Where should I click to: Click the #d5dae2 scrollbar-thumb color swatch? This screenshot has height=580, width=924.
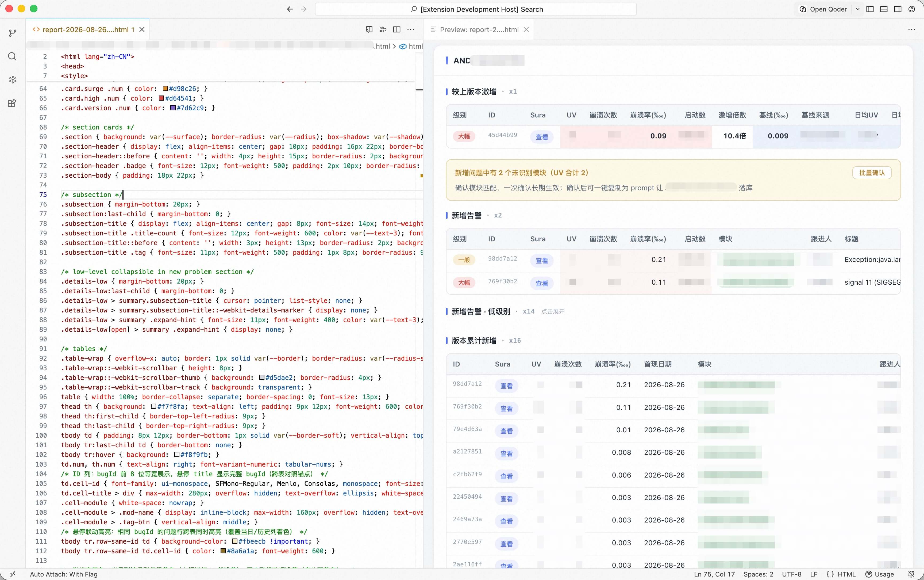click(262, 377)
